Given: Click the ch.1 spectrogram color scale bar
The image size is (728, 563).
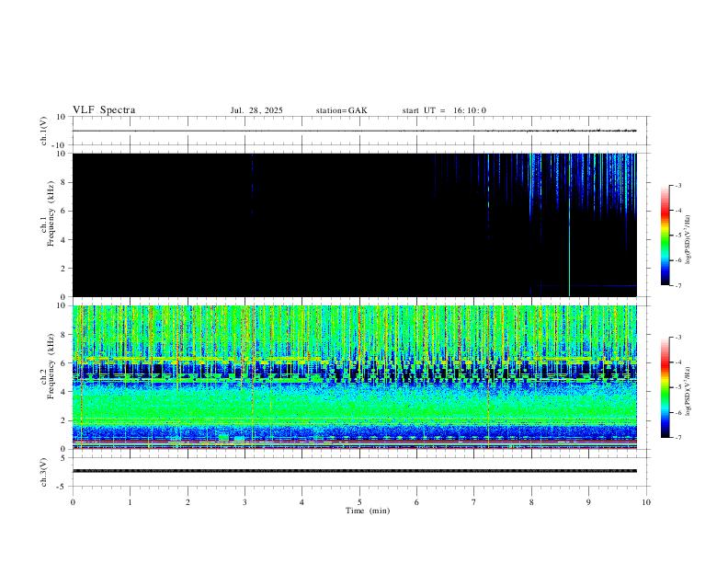Looking at the screenshot, I should click(x=665, y=236).
